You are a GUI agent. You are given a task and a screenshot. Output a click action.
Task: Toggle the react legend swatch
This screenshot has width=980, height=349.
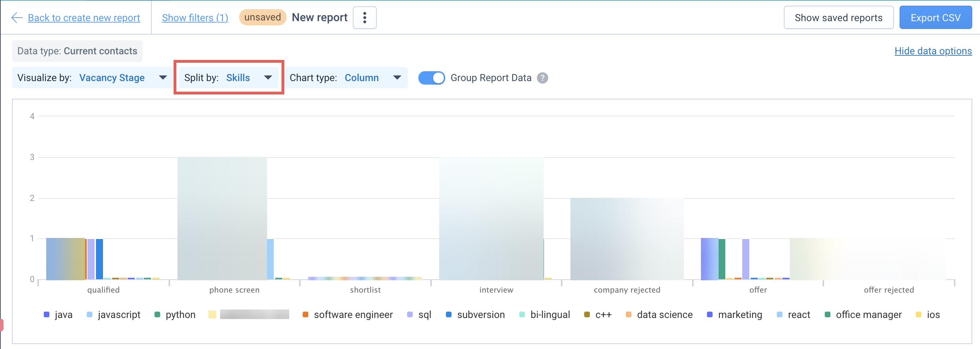[x=780, y=315]
